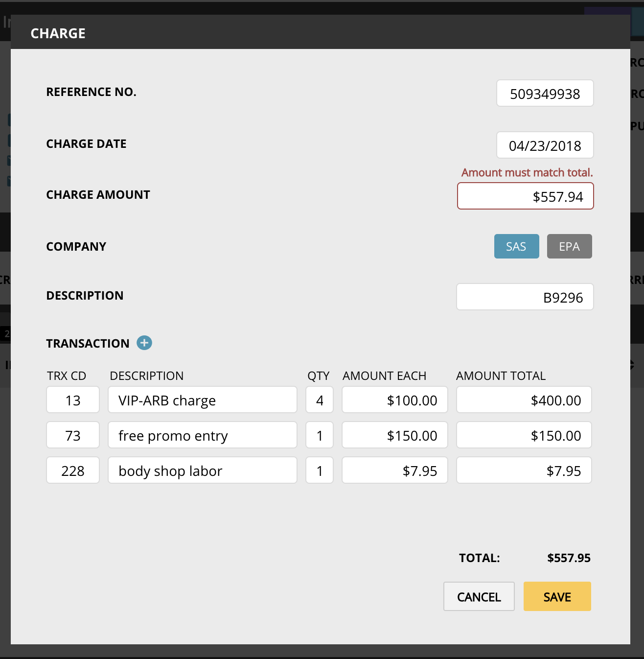The height and width of the screenshot is (659, 644).
Task: Select SAS as the company
Action: [x=516, y=246]
